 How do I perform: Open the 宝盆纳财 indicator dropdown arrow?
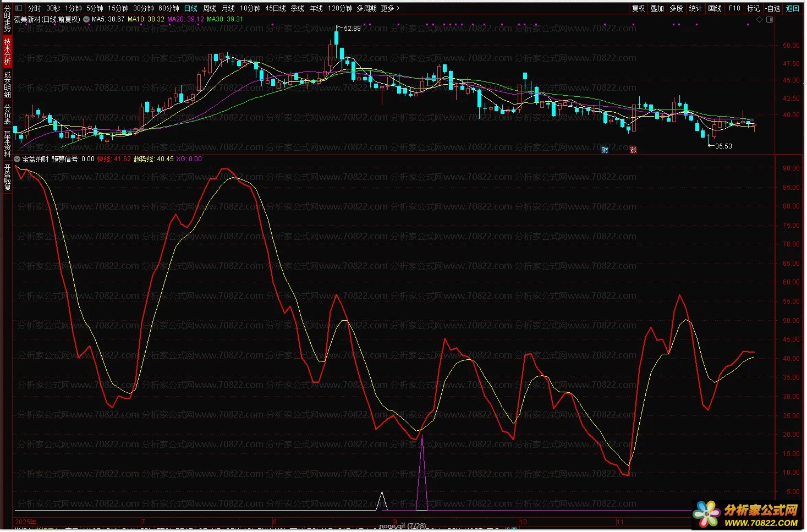pyautogui.click(x=17, y=159)
